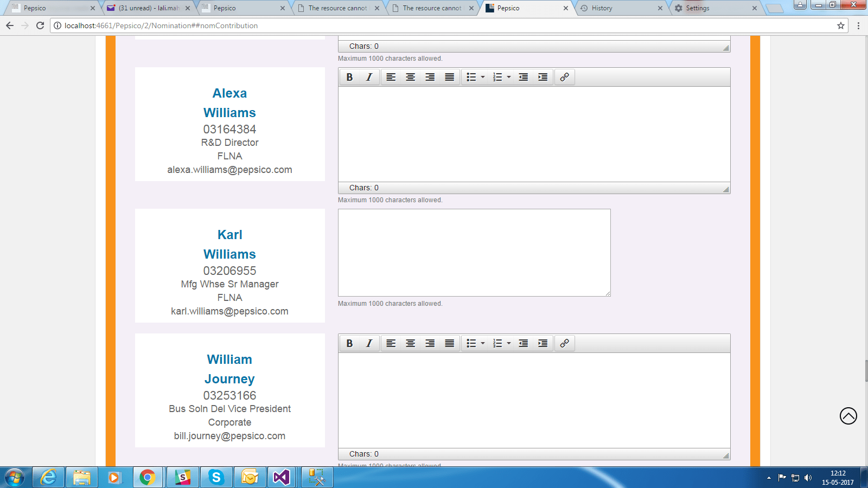Open numbering style dropdown in Alexa Williams' editor

509,77
